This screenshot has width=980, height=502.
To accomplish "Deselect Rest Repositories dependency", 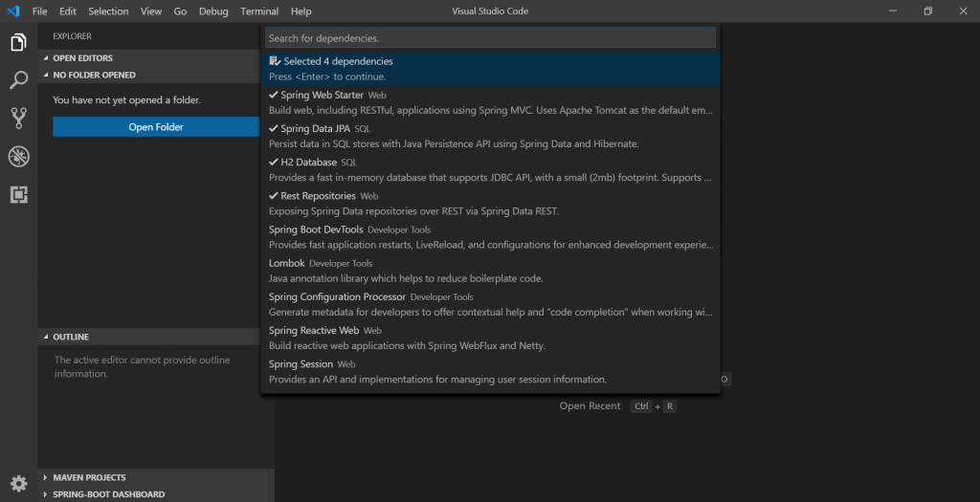I will [490, 205].
